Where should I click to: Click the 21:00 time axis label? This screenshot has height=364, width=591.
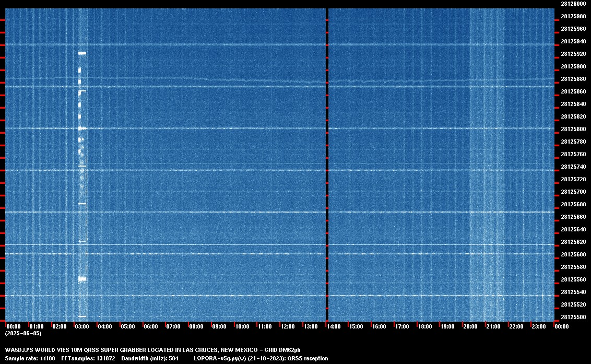coord(493,326)
